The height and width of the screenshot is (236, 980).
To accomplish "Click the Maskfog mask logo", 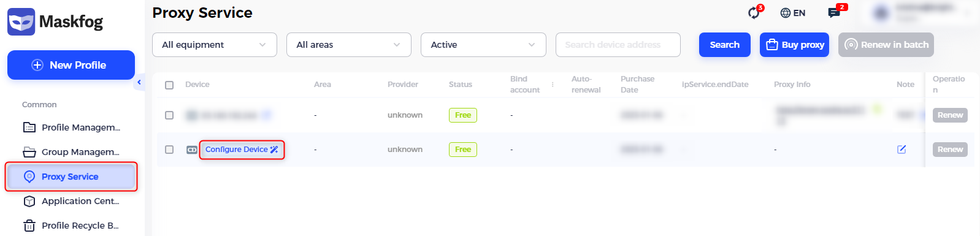I will click(x=21, y=21).
